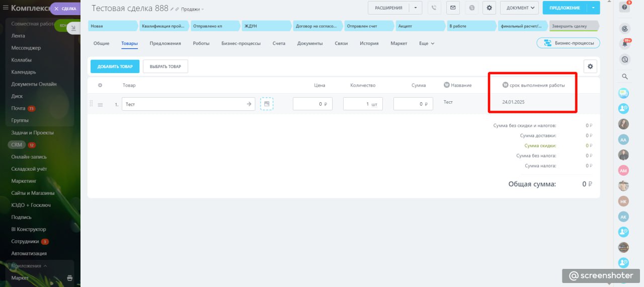Open the История tab

[369, 43]
